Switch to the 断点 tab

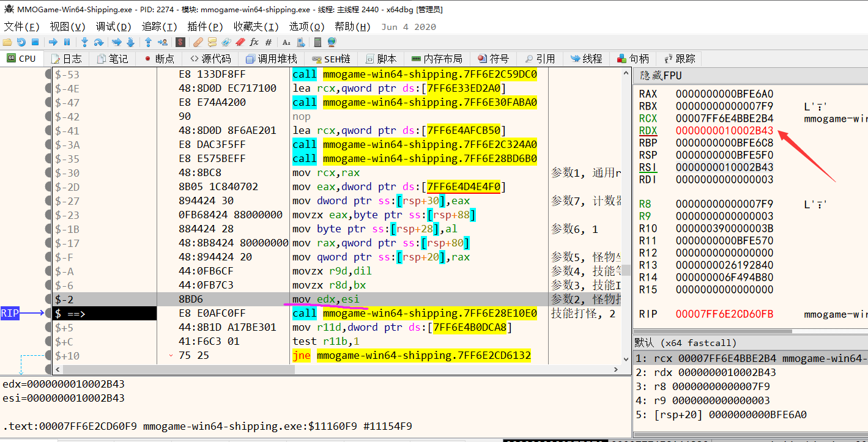[159, 59]
